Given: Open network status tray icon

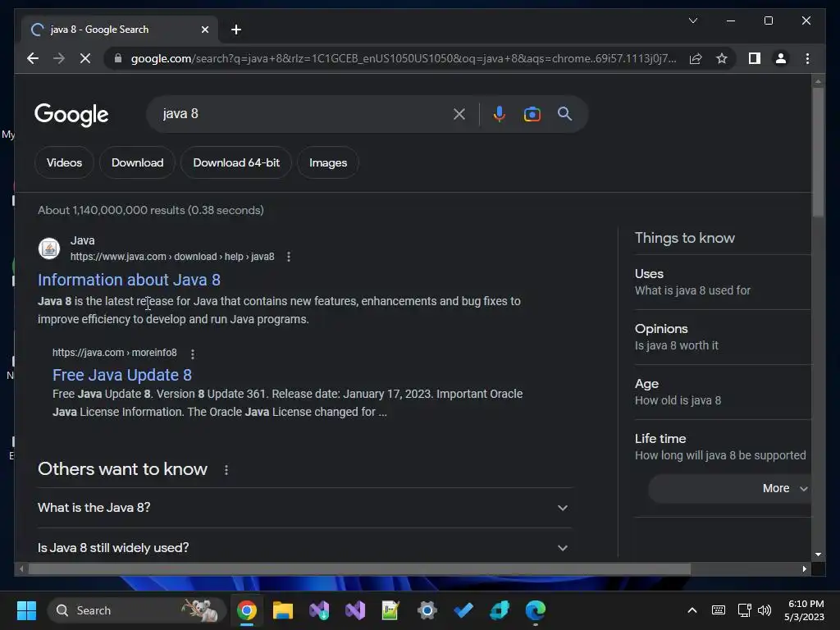Looking at the screenshot, I should tap(744, 610).
